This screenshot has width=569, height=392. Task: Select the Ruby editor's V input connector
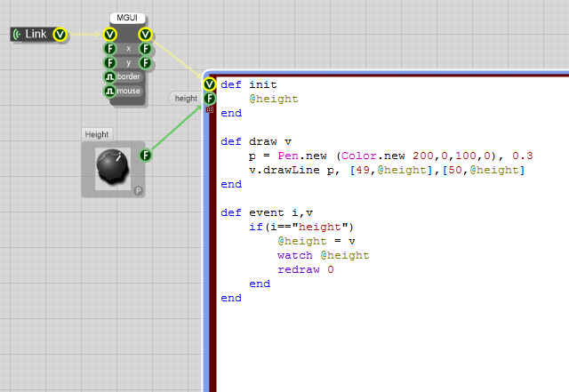210,84
